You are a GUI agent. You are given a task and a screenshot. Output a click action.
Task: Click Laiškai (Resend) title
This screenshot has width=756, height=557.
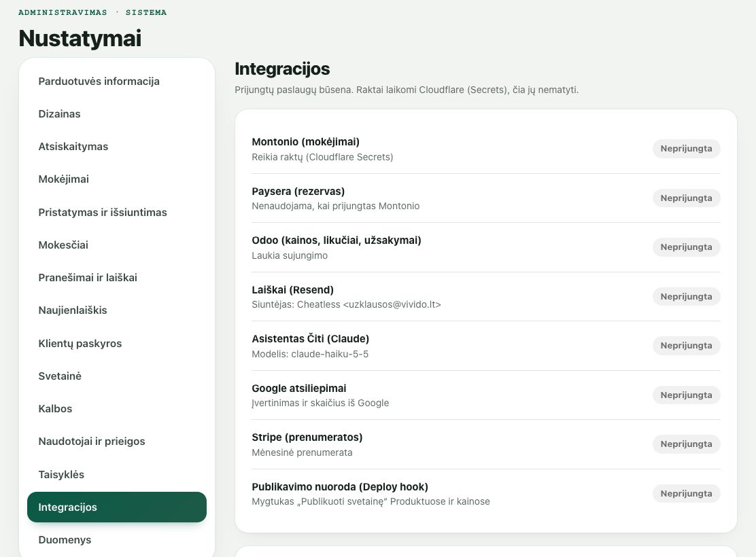pyautogui.click(x=292, y=289)
